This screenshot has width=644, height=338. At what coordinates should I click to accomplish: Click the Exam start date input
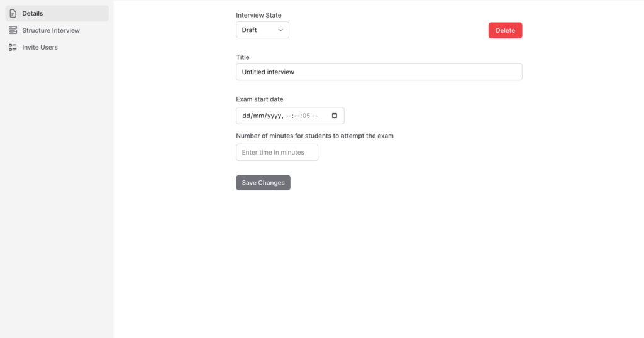click(290, 116)
